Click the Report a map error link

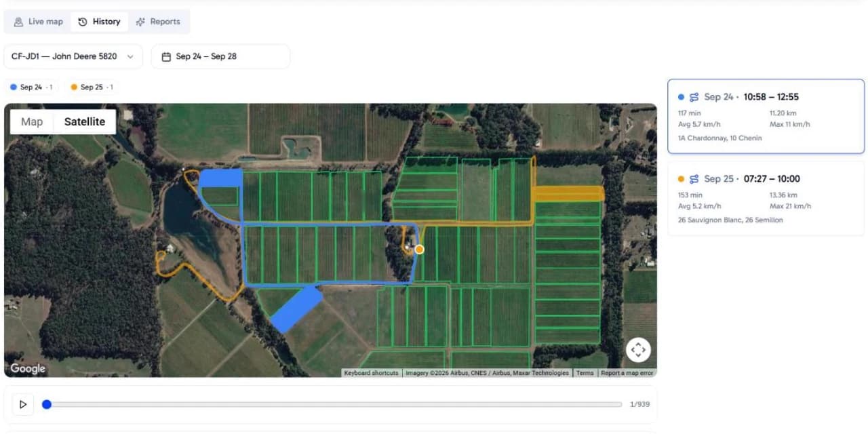[x=627, y=373]
